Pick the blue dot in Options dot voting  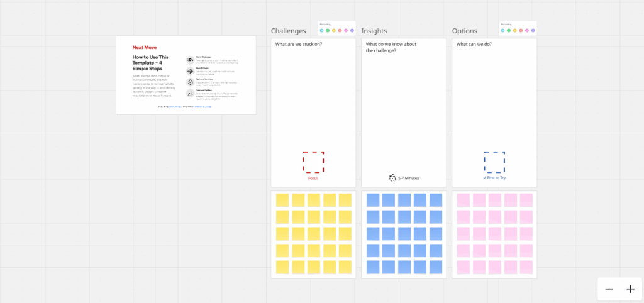pos(502,30)
